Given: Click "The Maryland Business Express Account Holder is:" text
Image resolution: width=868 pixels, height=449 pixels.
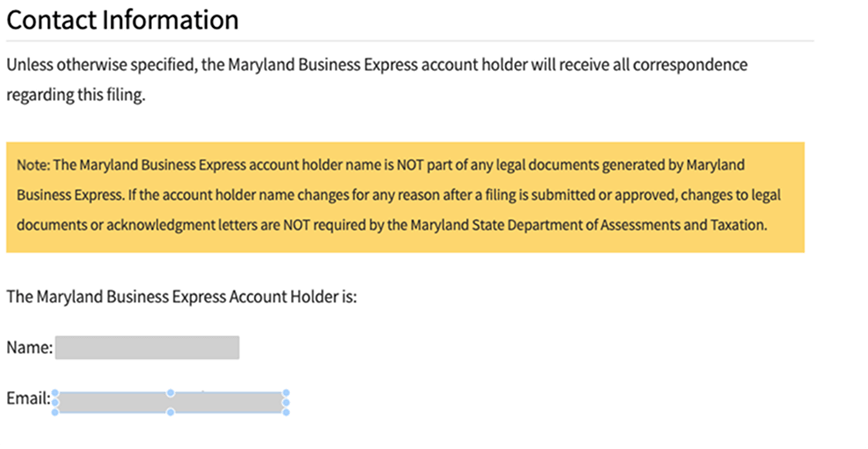Looking at the screenshot, I should (x=181, y=297).
